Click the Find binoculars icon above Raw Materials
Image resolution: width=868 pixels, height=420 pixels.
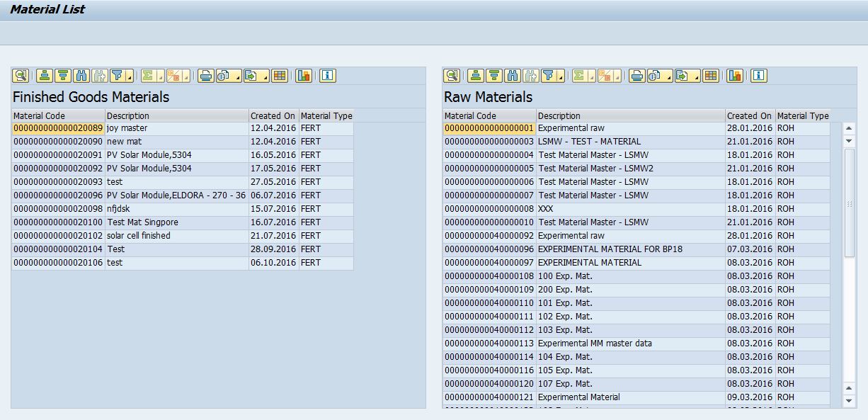(x=511, y=76)
